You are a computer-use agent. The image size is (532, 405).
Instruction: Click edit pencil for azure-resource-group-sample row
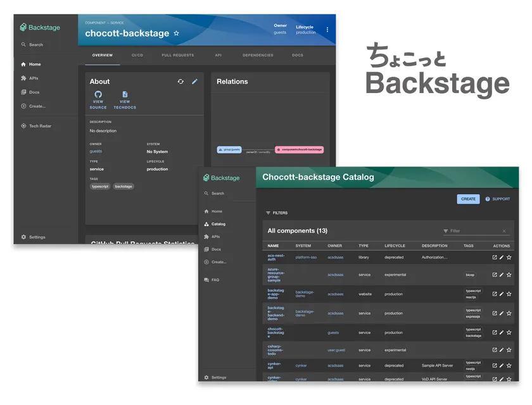502,275
